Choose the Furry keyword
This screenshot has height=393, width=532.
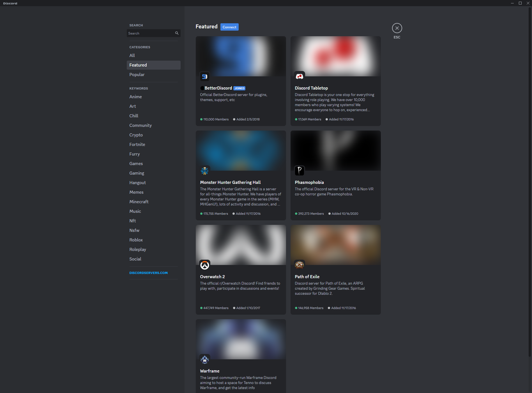point(153,154)
